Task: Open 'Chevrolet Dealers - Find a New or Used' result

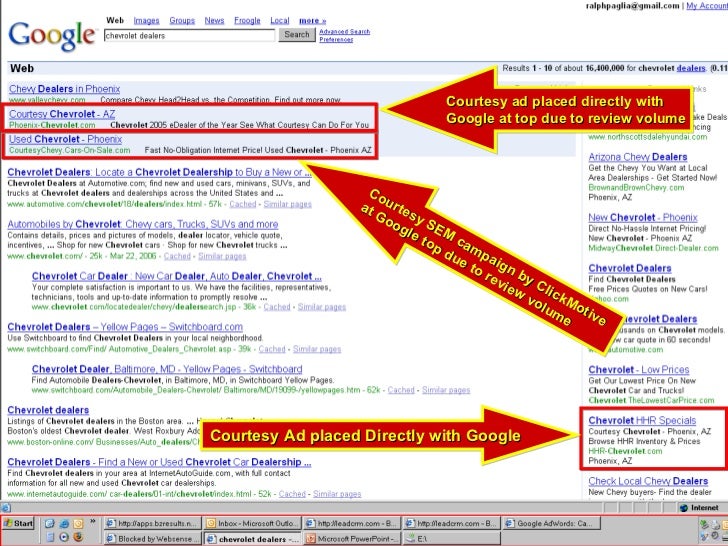Action: [159, 462]
